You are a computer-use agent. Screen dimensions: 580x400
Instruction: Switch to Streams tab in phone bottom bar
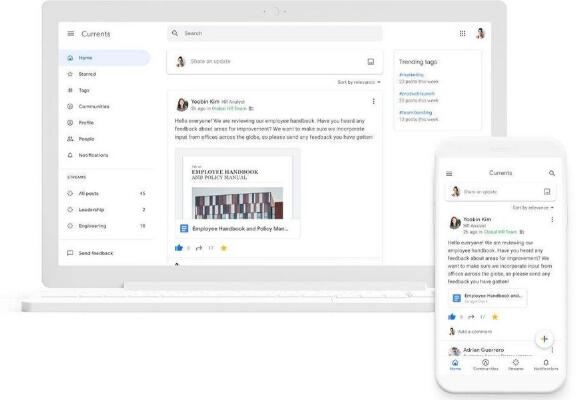pos(516,365)
